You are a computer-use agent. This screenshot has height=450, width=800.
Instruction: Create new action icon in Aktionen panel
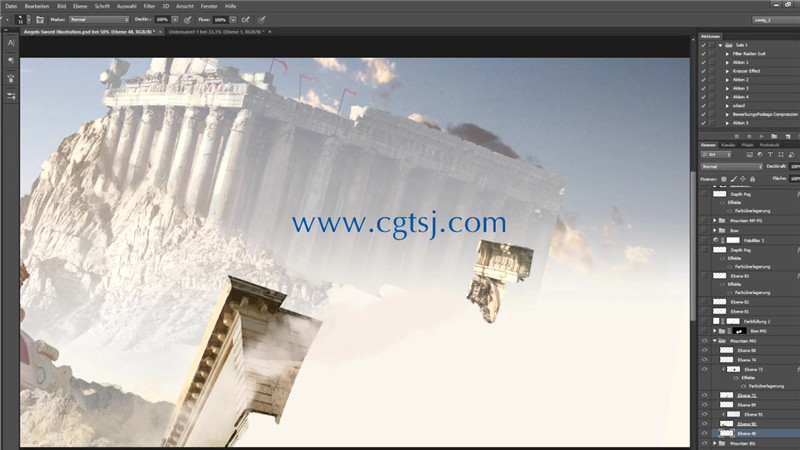pyautogui.click(x=788, y=136)
